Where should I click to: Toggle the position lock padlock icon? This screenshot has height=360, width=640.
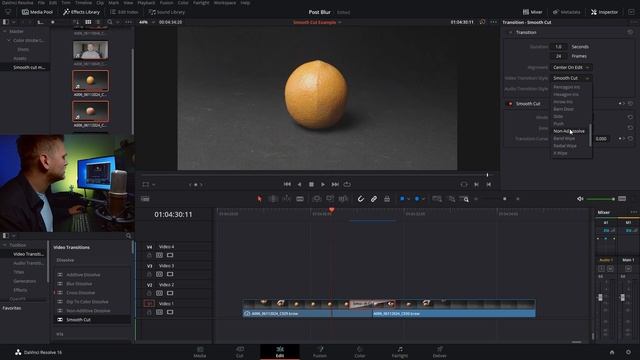click(x=387, y=199)
